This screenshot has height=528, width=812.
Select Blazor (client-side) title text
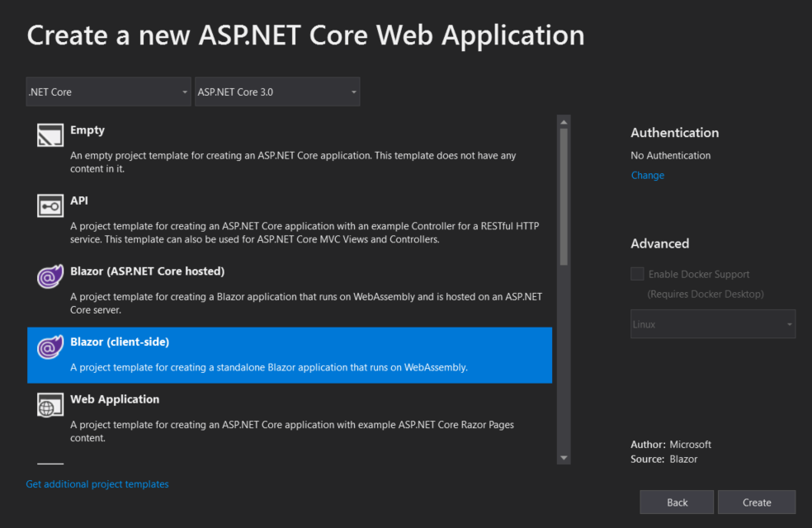pos(120,342)
